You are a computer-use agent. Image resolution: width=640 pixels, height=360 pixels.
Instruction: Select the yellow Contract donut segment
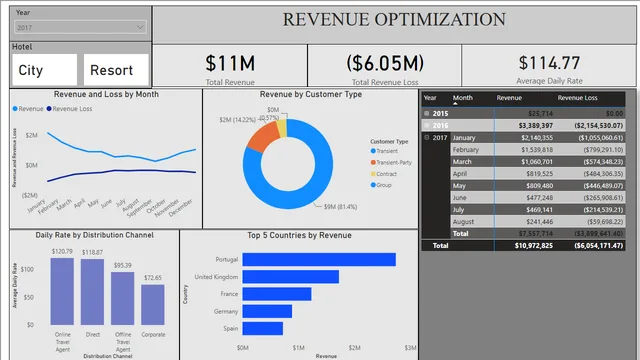[x=282, y=128]
